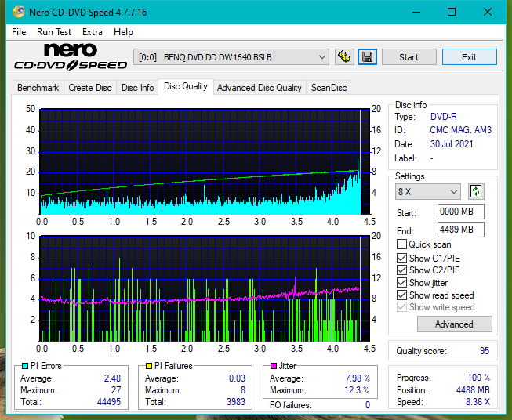Click the Start button

[409, 57]
